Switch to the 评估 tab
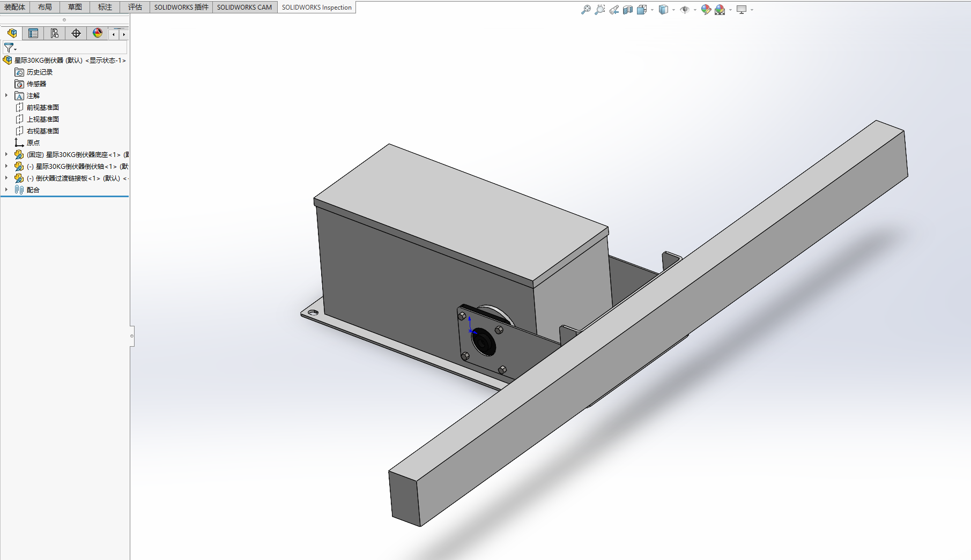This screenshot has height=560, width=971. tap(135, 7)
